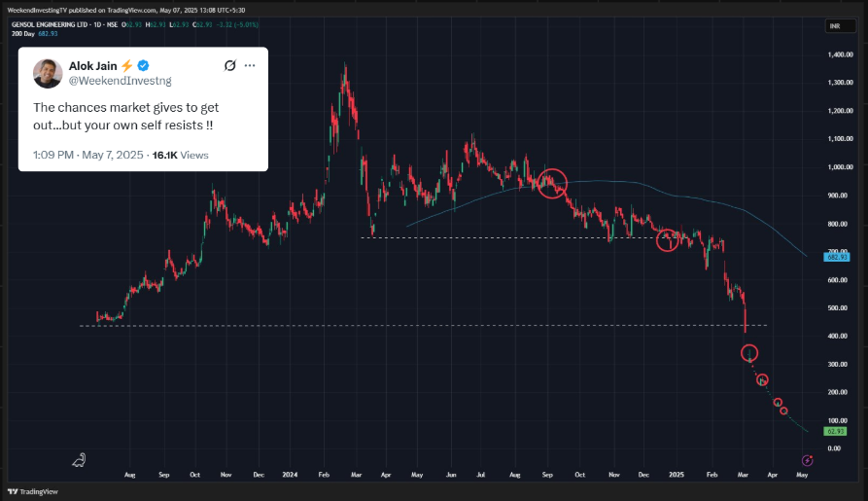Click the GENSOL ENGINEERING LTD symbol title
Image resolution: width=868 pixels, height=501 pixels.
click(49, 24)
